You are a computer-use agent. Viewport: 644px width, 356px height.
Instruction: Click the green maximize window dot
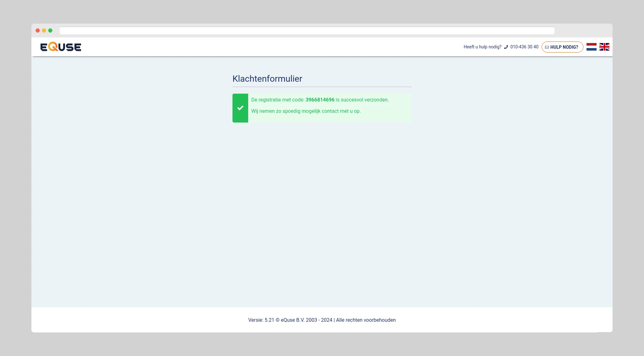(50, 30)
